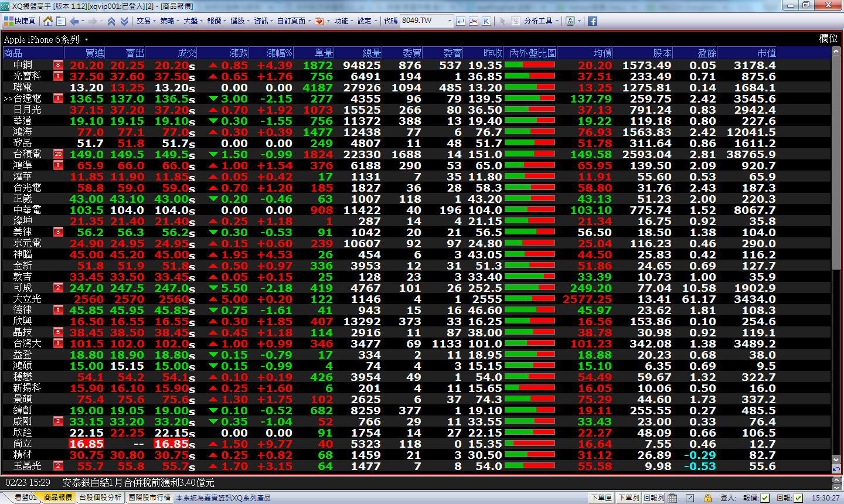
Task: Click the red badge 20 beside 台積電
Action: pyautogui.click(x=58, y=154)
